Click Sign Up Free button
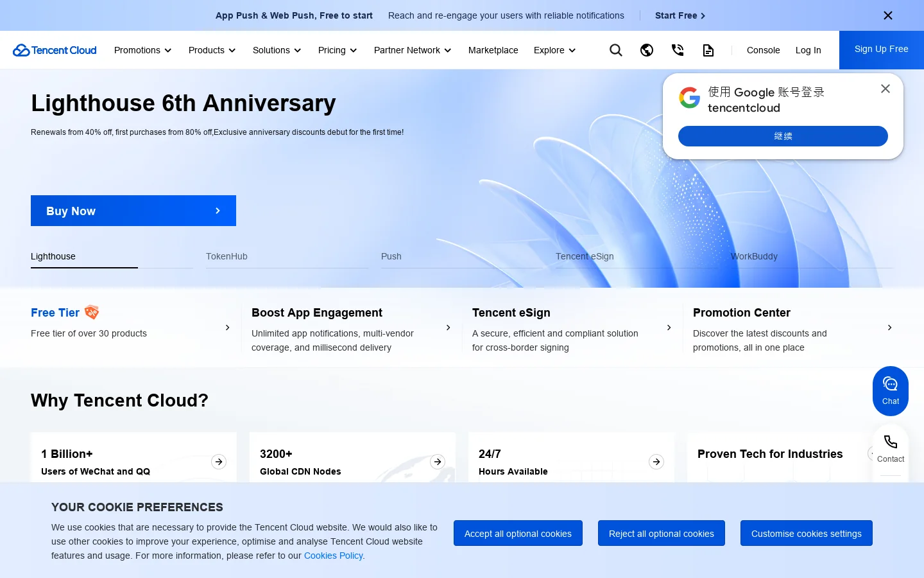This screenshot has height=578, width=924. pos(882,49)
